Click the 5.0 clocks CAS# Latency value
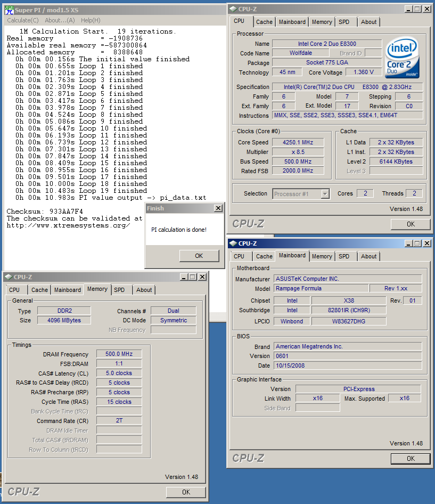435x504 pixels. (119, 373)
